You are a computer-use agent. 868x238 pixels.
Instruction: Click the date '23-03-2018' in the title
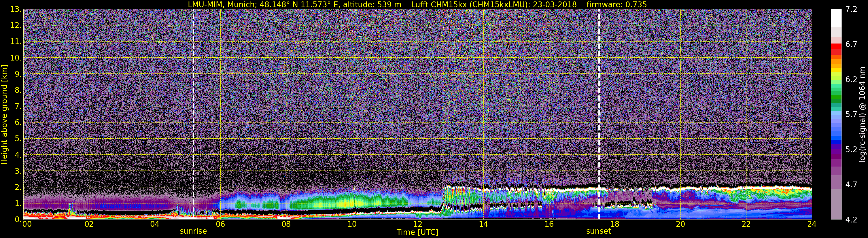pyautogui.click(x=555, y=4)
